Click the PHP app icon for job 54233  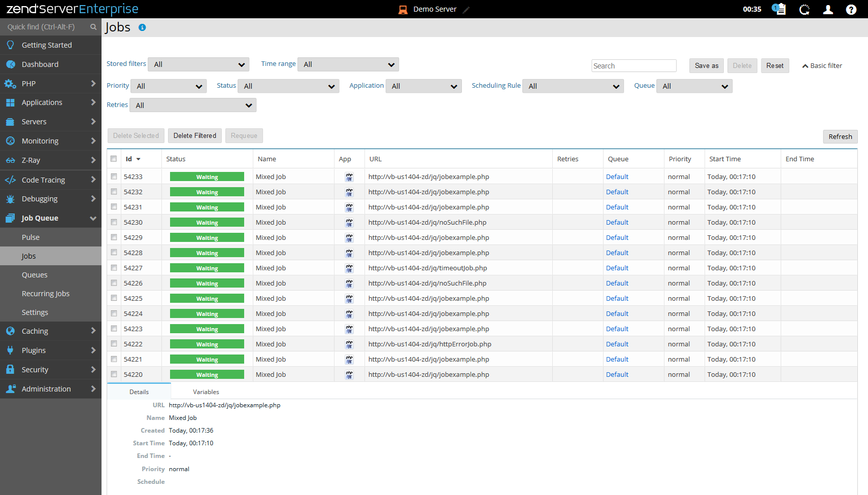[349, 177]
